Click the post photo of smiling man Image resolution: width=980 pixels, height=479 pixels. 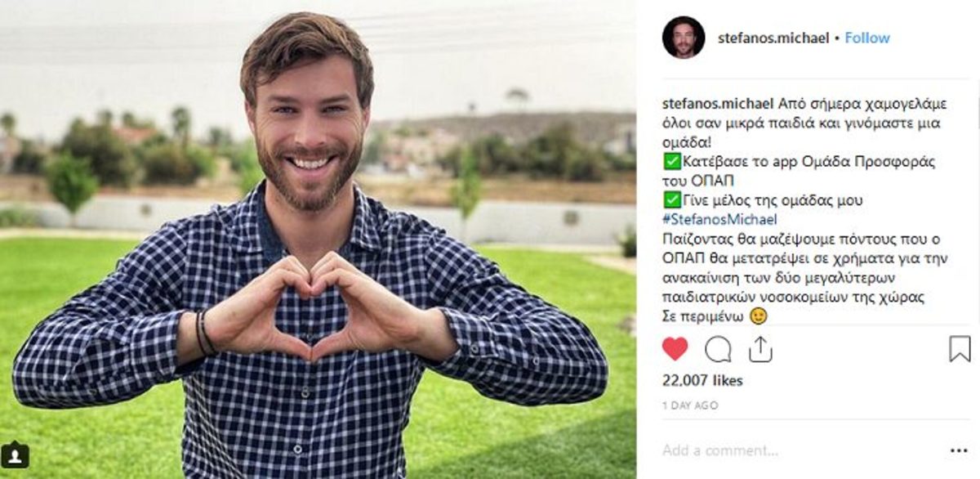(318, 239)
